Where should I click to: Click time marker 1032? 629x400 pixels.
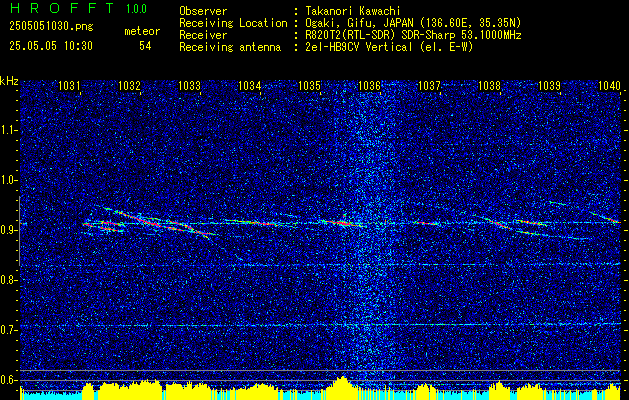click(130, 85)
